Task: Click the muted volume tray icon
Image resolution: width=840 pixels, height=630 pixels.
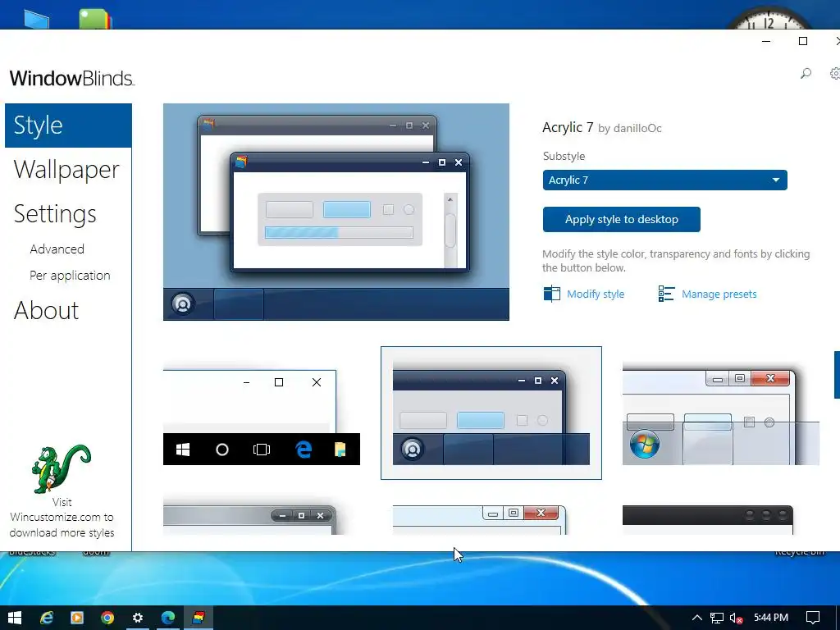Action: (736, 619)
